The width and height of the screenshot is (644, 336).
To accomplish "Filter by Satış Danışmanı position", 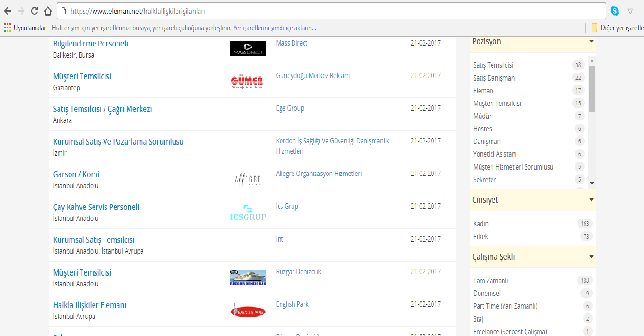I will tap(495, 78).
